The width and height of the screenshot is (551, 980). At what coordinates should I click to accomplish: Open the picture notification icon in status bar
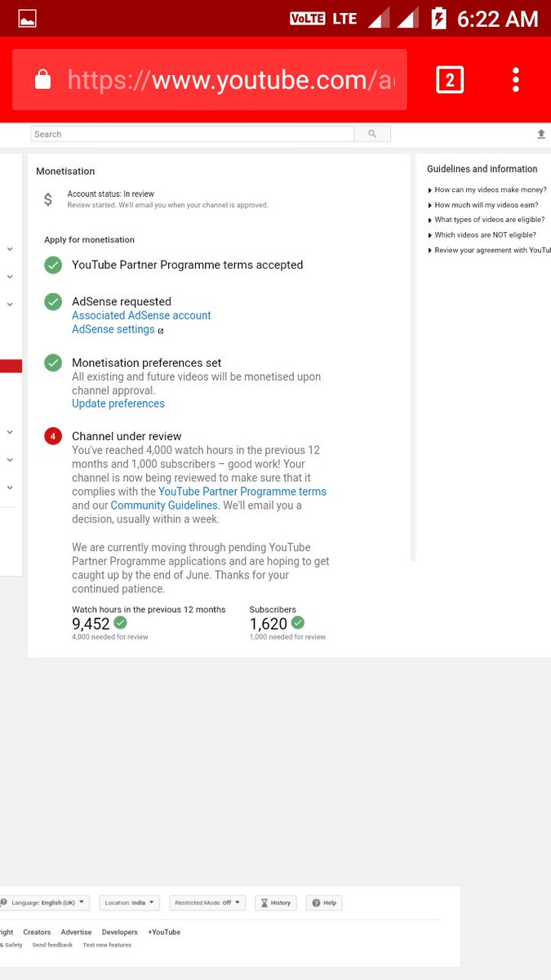click(28, 18)
